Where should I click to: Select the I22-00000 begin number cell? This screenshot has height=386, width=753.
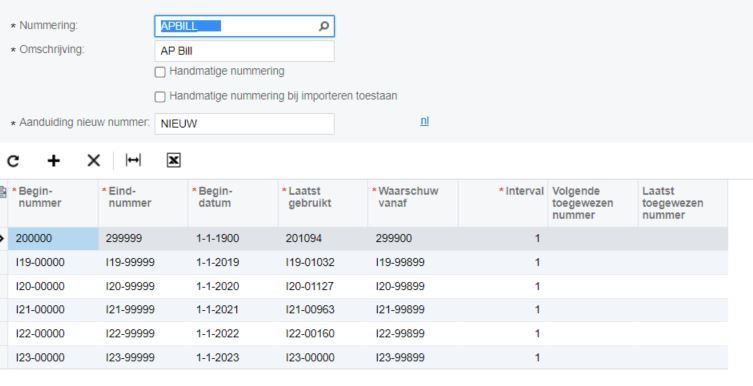tap(53, 334)
